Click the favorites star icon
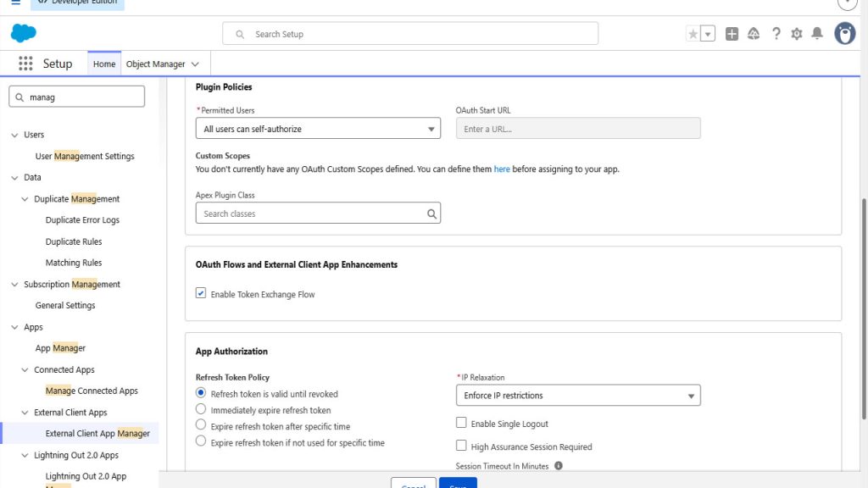Image resolution: width=868 pixels, height=488 pixels. click(693, 34)
